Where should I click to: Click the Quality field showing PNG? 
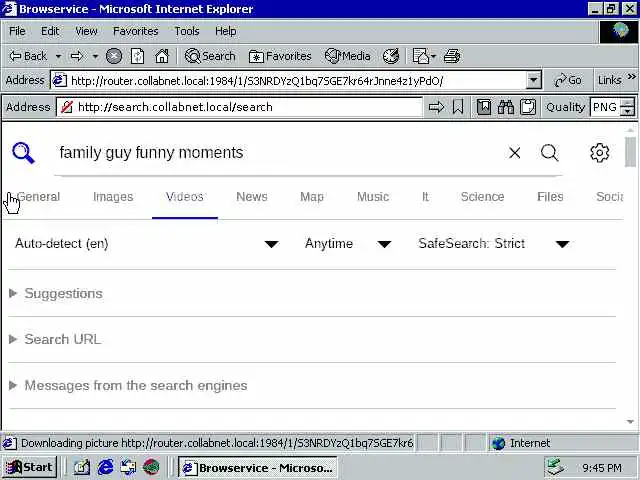pyautogui.click(x=605, y=107)
